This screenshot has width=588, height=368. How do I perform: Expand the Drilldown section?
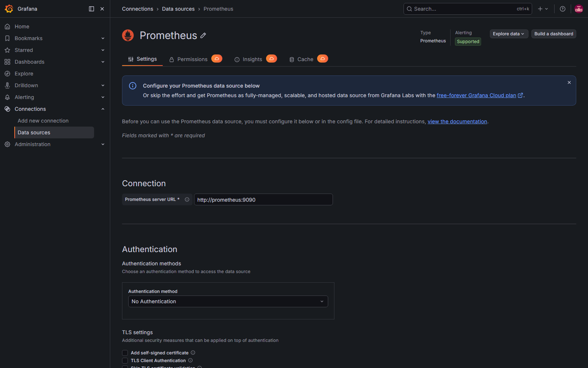(103, 85)
